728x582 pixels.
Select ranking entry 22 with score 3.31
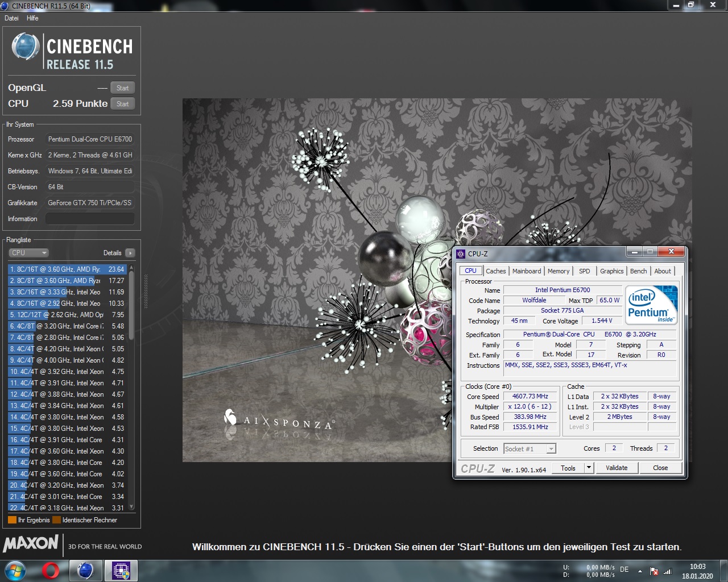point(67,508)
